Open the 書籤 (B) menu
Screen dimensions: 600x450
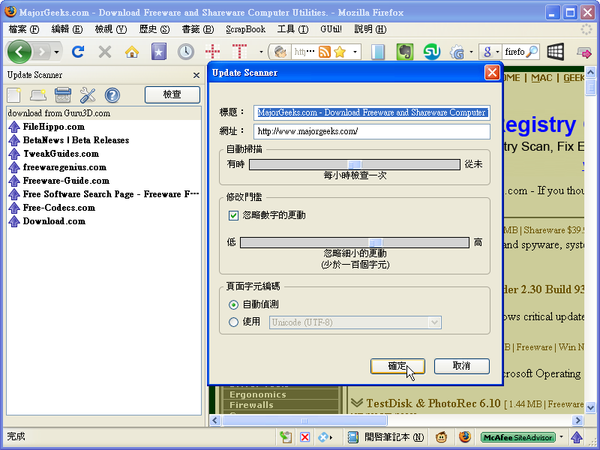click(198, 29)
